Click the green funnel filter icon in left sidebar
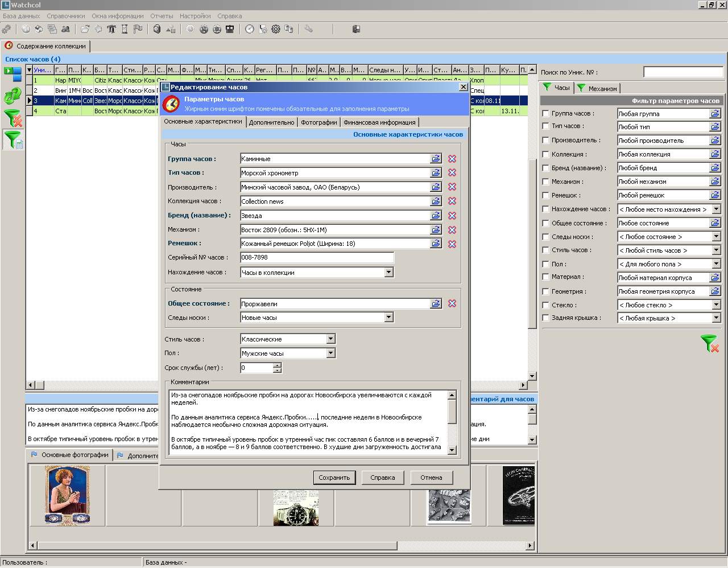This screenshot has height=568, width=728. coord(13,139)
